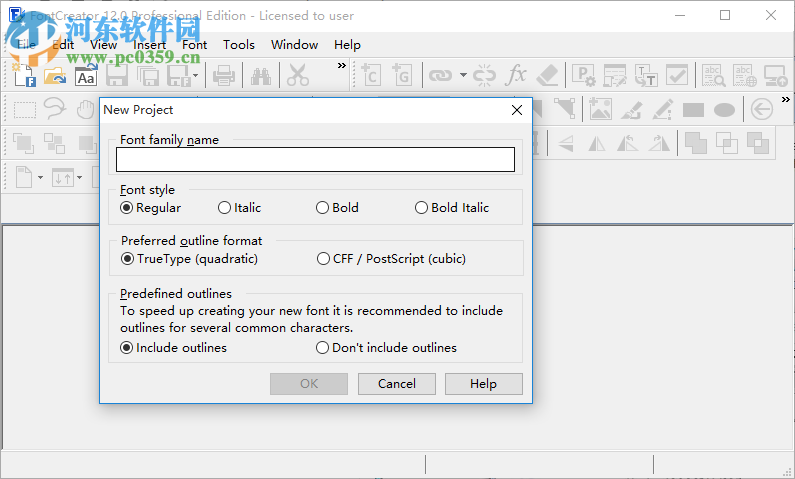Open the page icon dropdown arrow
Viewport: 795px width, 479px height.
[x=41, y=178]
